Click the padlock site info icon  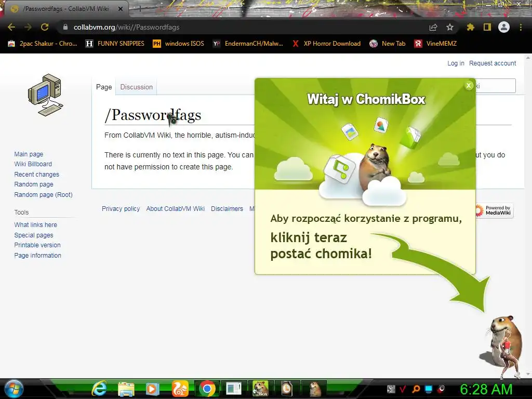65,27
